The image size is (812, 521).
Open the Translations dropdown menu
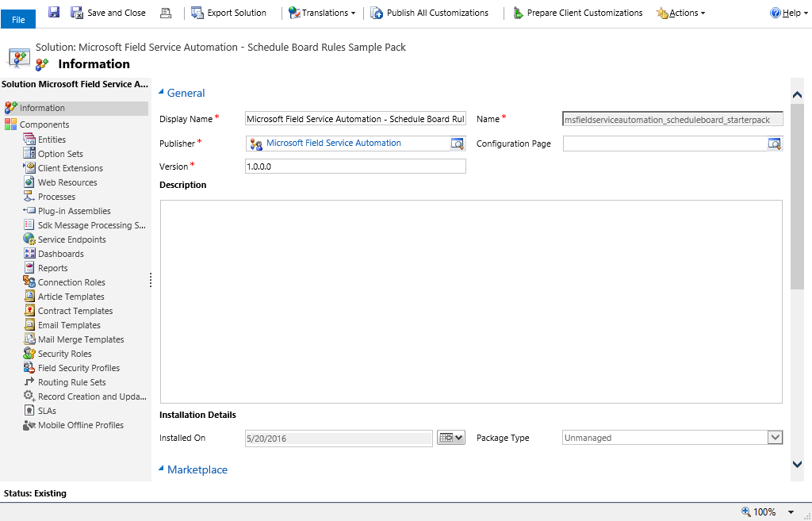tap(322, 13)
